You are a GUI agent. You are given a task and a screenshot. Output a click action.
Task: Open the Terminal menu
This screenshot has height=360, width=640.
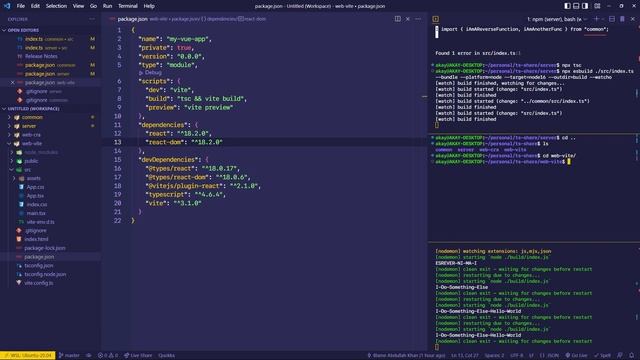point(128,6)
